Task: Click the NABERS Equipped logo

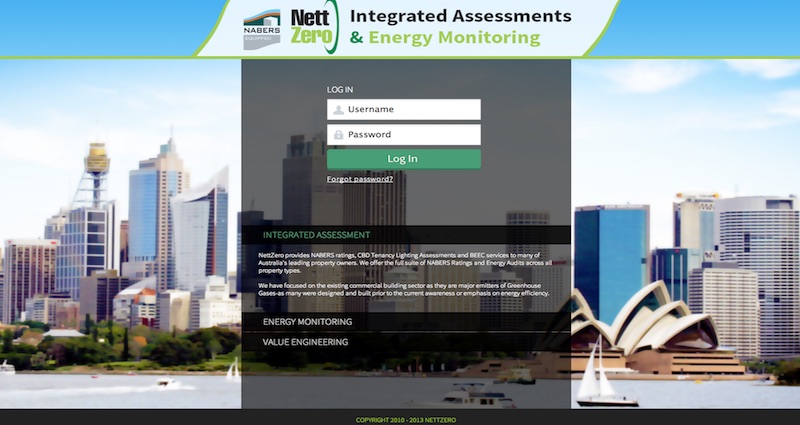Action: point(262,28)
